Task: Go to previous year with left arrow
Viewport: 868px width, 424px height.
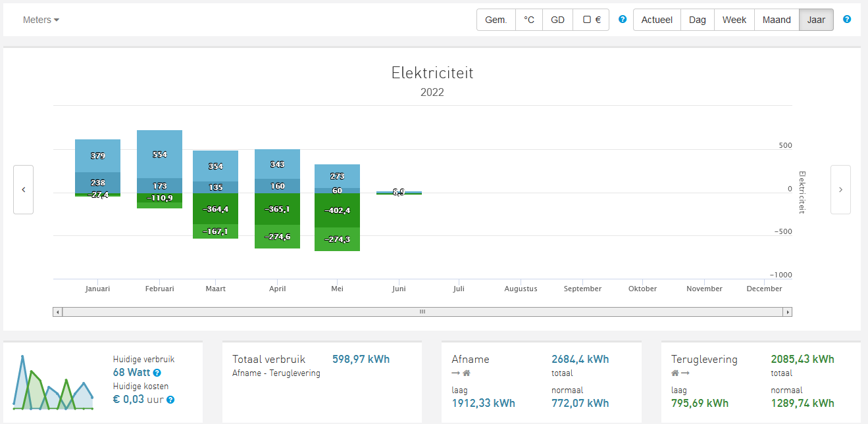Action: tap(24, 189)
